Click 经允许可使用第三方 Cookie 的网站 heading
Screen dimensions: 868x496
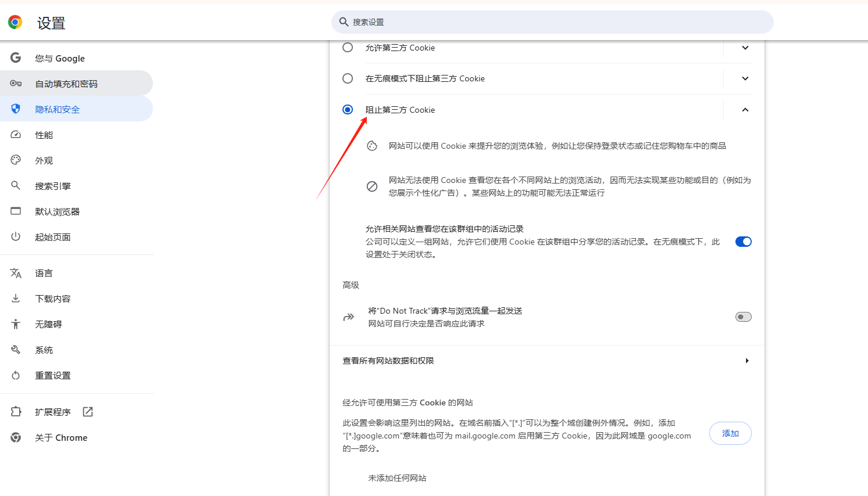coord(408,402)
